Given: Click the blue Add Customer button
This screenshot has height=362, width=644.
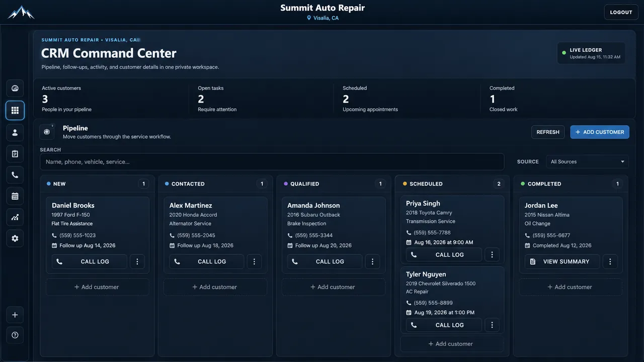Looking at the screenshot, I should coord(600,132).
